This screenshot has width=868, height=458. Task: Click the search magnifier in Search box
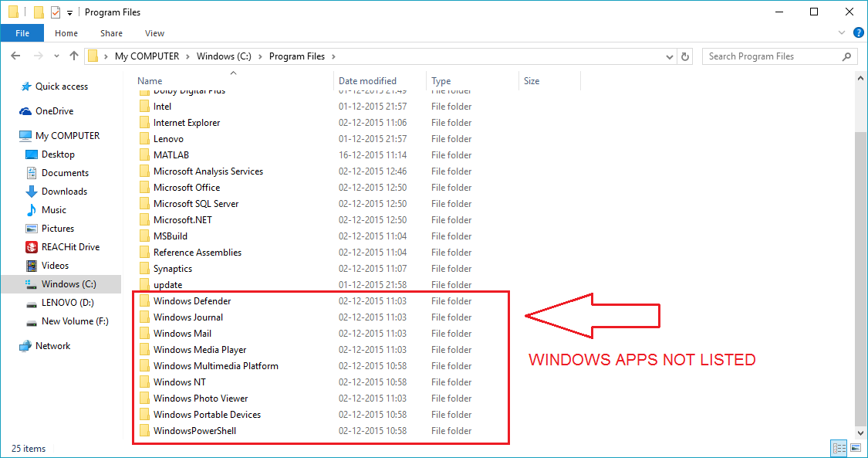coord(847,56)
